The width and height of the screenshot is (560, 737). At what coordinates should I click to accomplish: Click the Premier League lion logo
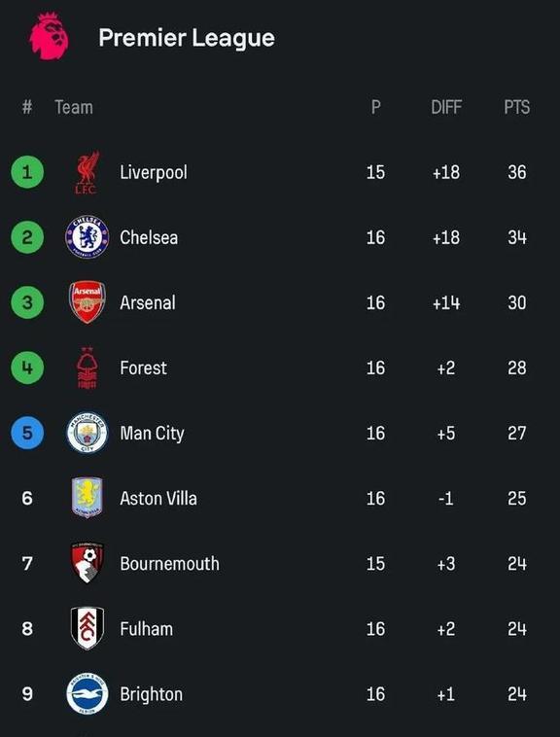point(49,37)
